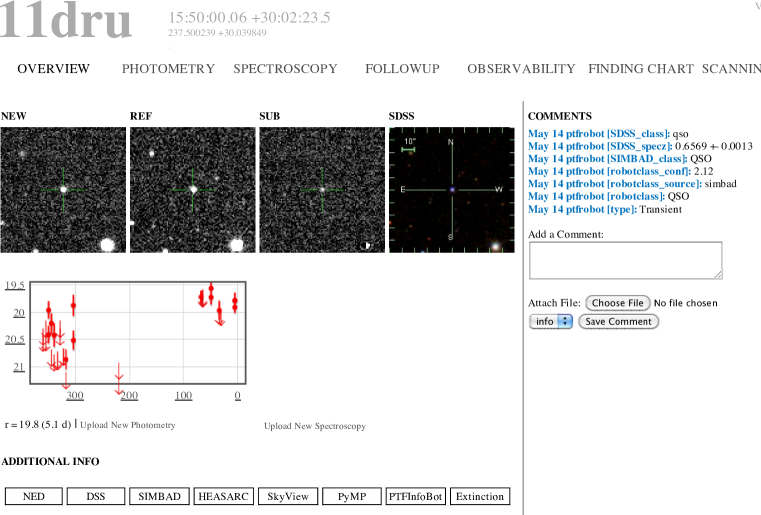Select the FINDING CHART tab
This screenshot has width=761, height=515.
click(640, 69)
